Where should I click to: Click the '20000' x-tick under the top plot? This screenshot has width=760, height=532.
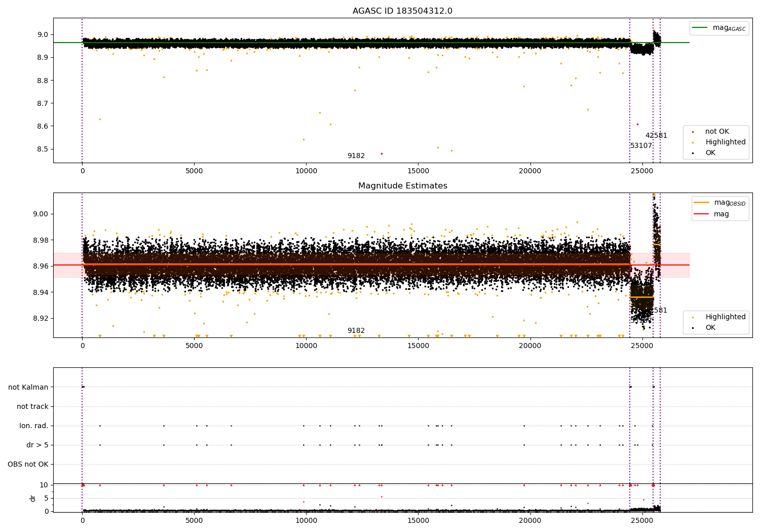click(530, 171)
